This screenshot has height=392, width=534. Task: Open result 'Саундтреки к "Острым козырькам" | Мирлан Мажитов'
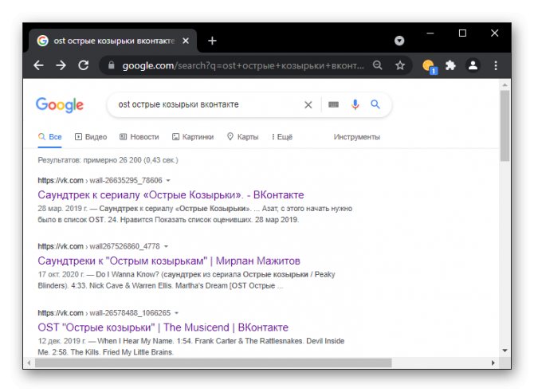click(169, 261)
